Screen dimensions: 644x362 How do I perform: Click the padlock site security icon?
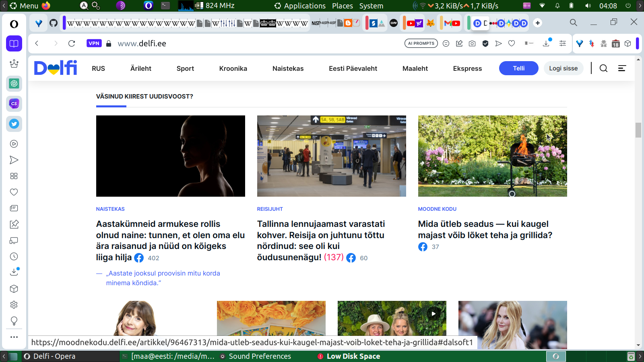(109, 43)
